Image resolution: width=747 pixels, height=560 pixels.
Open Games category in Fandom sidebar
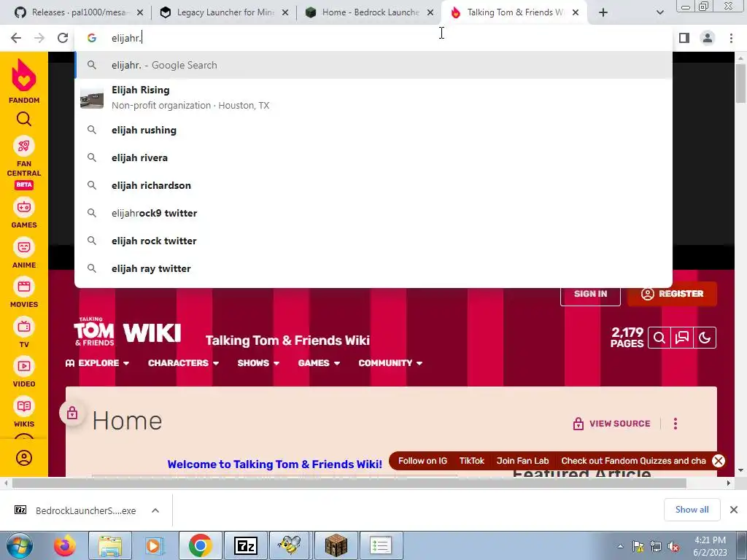tap(24, 214)
